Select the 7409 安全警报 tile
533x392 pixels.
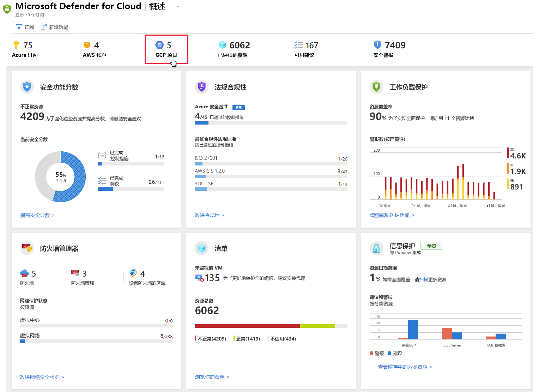[x=389, y=49]
